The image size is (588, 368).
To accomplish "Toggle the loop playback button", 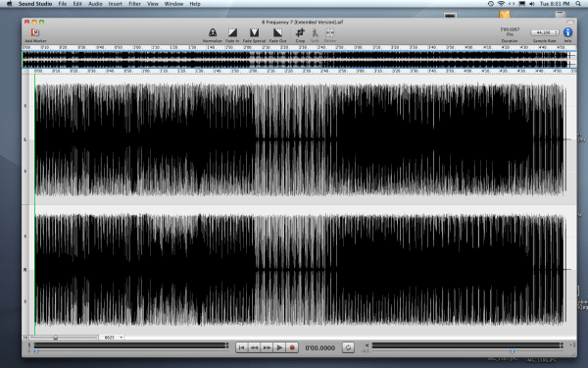I will (x=348, y=347).
